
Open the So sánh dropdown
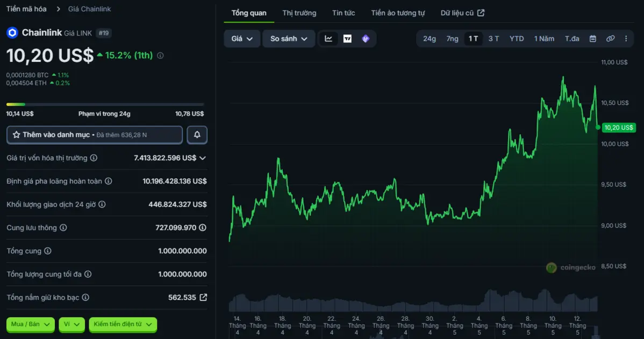[x=289, y=39]
